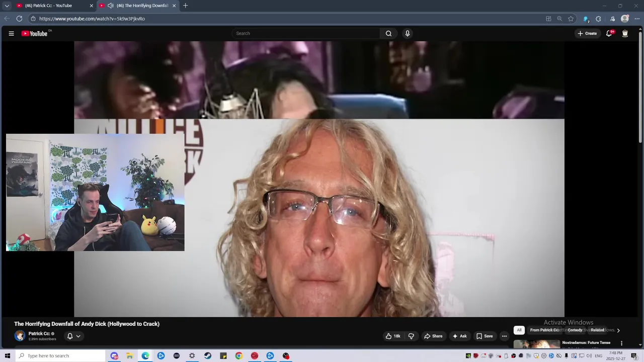Open the browser Settings and more menu
Viewport: 644px width, 362px height.
point(637,19)
